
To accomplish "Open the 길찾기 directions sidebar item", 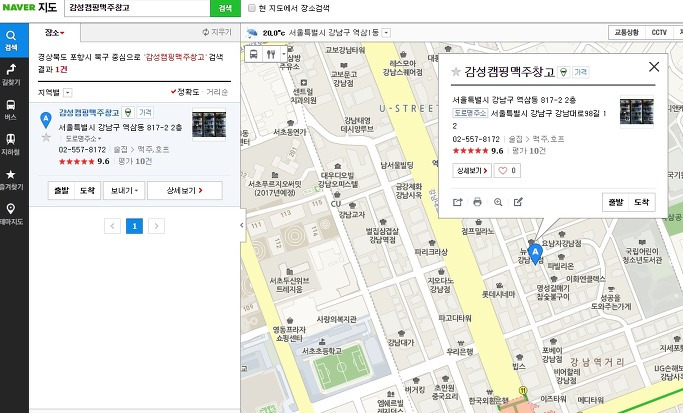I will pyautogui.click(x=11, y=74).
